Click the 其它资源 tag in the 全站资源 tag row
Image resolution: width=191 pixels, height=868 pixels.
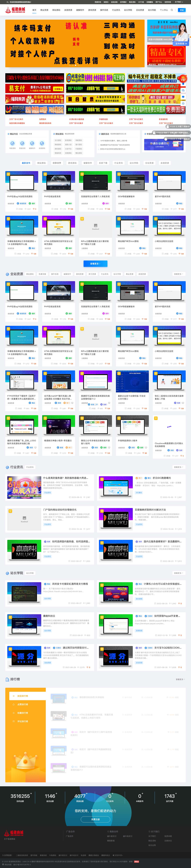(92, 274)
